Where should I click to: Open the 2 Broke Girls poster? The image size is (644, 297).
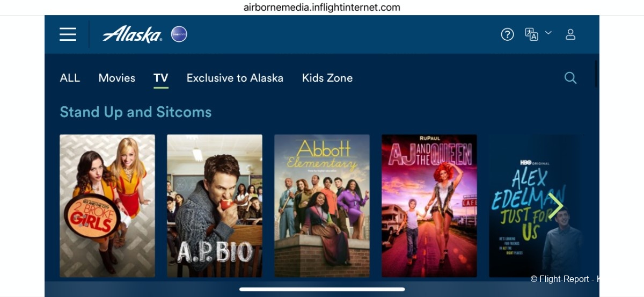(107, 206)
